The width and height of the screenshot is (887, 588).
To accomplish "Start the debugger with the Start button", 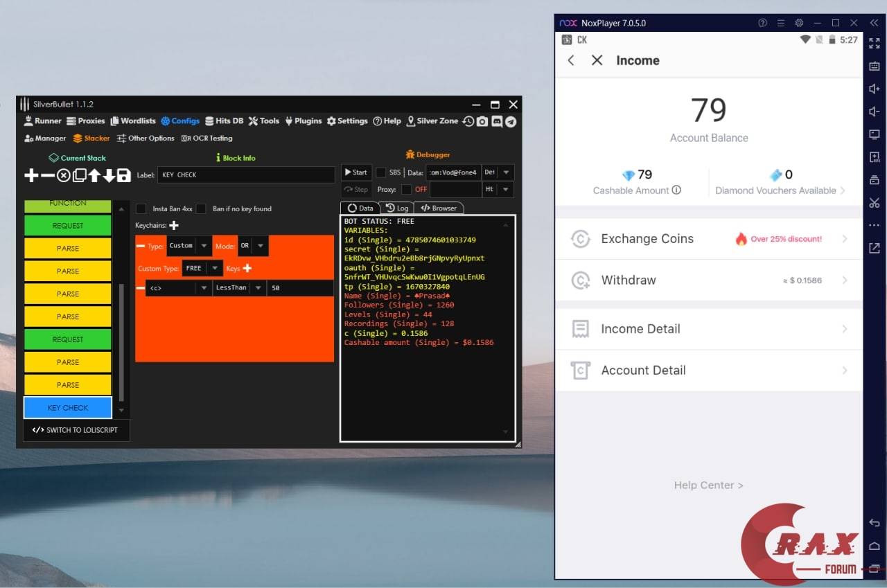I will (356, 172).
